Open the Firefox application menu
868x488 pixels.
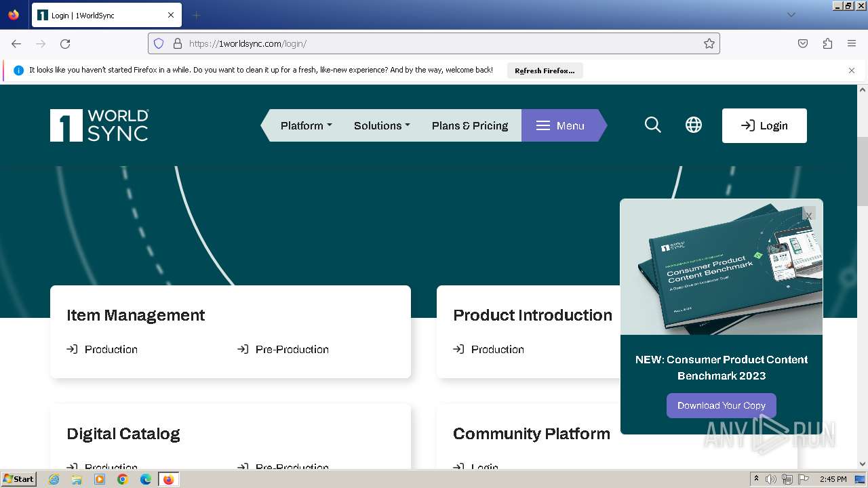[x=852, y=43]
